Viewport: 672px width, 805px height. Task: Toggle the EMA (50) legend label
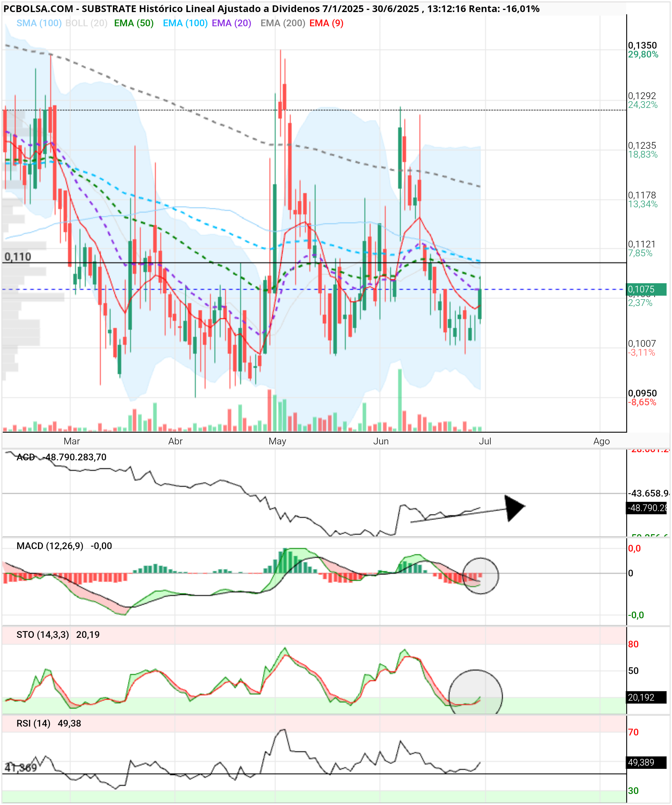click(x=134, y=23)
